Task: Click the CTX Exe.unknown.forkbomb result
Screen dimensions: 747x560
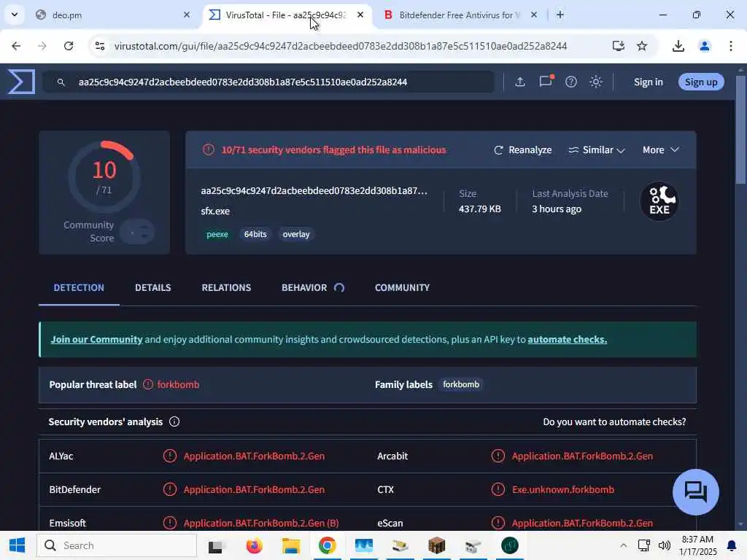Action: pos(562,489)
